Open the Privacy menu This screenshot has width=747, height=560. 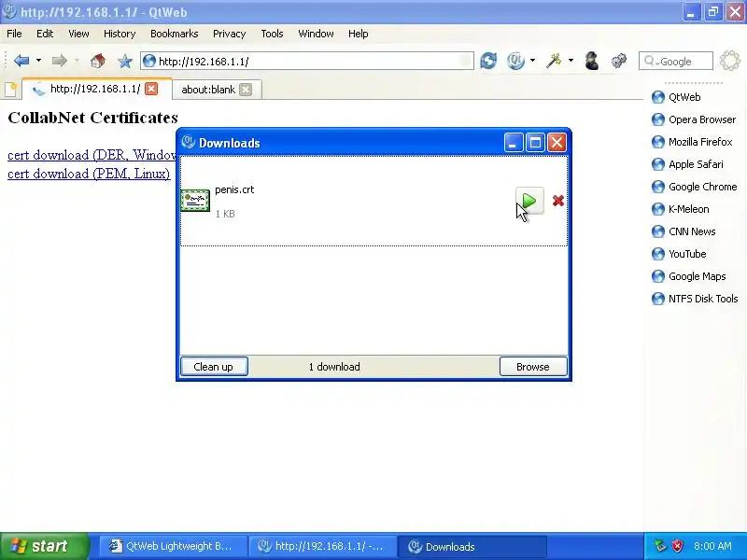pos(229,34)
